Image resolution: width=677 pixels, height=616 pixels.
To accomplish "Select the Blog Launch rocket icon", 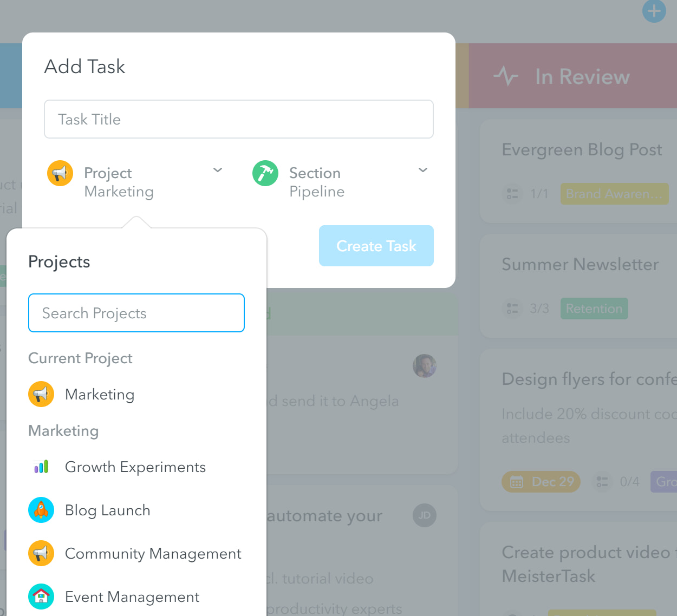I will click(x=41, y=510).
